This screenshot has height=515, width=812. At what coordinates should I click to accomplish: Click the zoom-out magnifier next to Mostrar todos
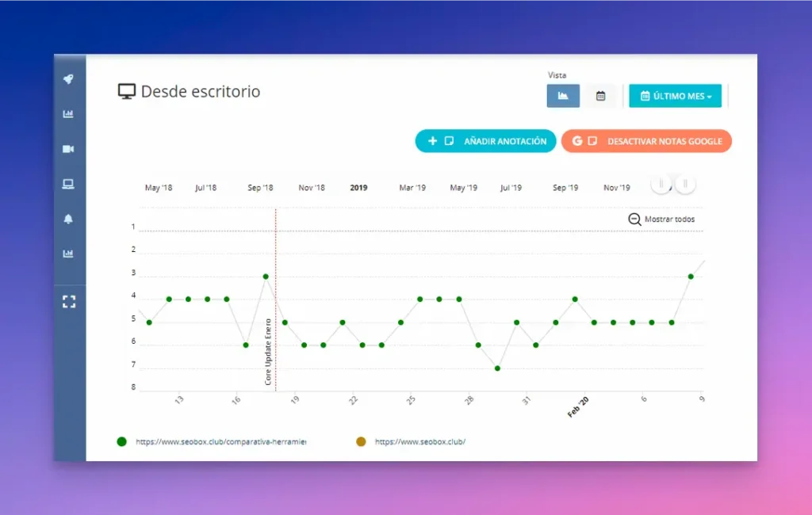point(634,219)
